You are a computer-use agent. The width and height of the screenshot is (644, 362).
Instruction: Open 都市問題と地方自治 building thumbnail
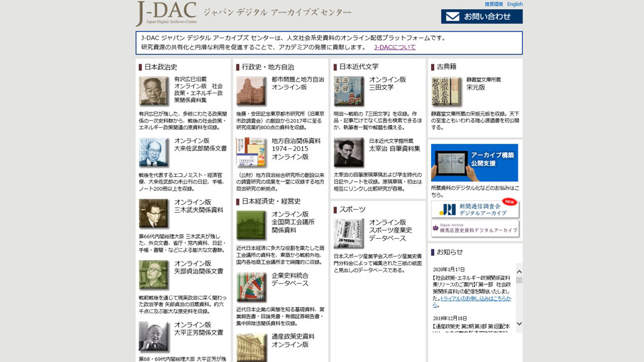tap(251, 91)
